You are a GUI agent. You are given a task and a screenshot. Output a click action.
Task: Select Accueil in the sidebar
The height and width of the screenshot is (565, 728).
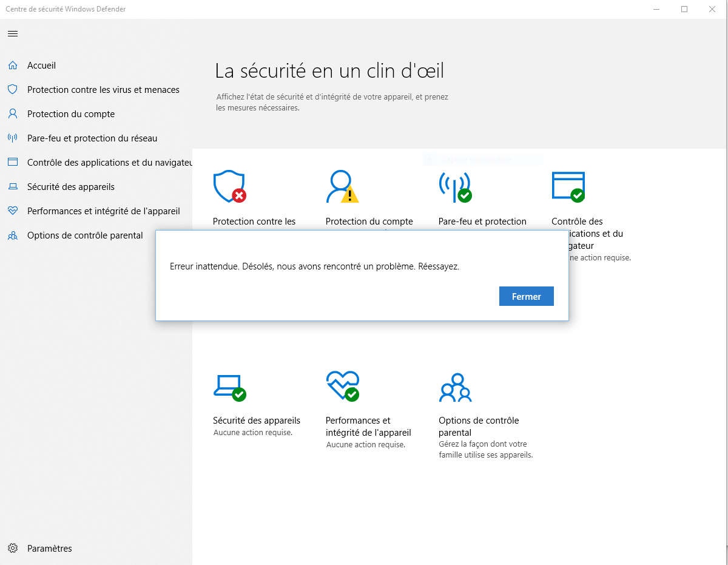click(x=41, y=66)
